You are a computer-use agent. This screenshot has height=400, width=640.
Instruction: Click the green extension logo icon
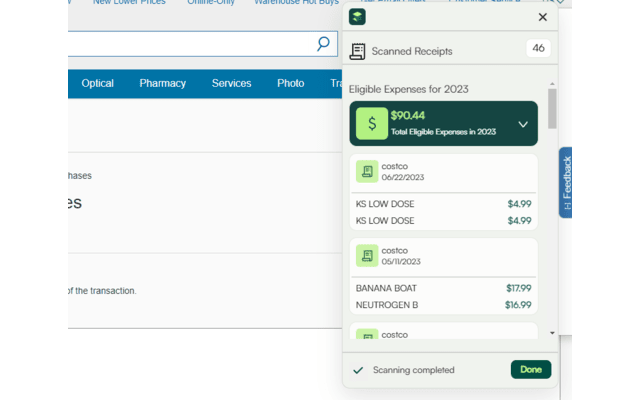click(x=357, y=17)
